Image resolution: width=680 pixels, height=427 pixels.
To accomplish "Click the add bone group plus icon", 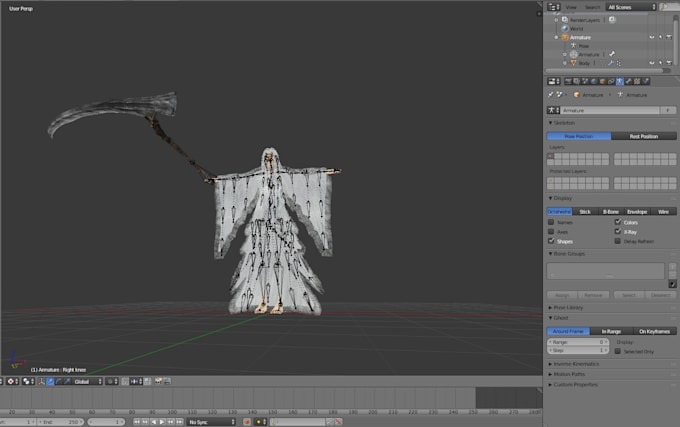I will tap(672, 268).
